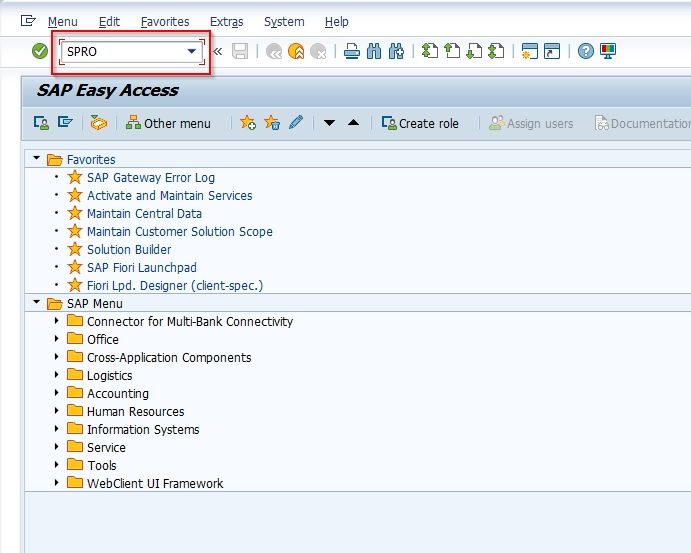The height and width of the screenshot is (553, 691).
Task: Click the Generate Shortcut icon
Action: click(x=552, y=51)
